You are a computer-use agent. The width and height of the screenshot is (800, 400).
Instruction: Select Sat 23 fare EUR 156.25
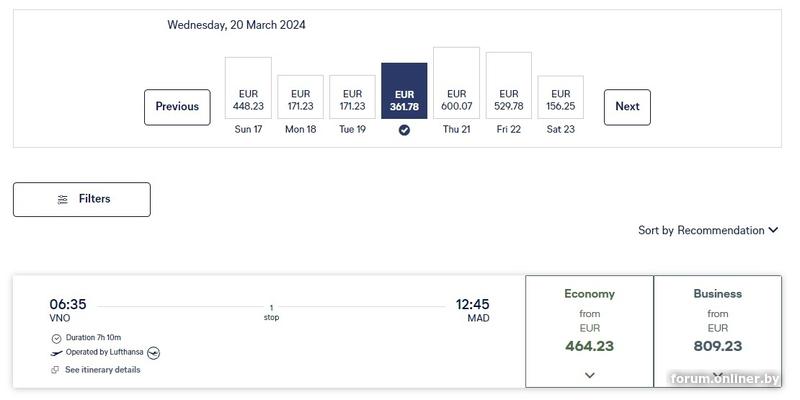(560, 99)
